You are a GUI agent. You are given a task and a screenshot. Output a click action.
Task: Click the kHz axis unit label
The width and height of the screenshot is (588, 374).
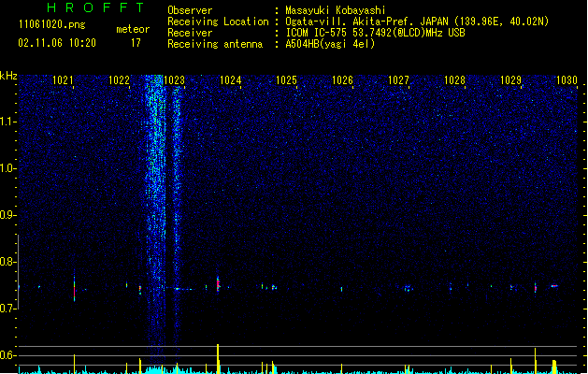tap(8, 76)
